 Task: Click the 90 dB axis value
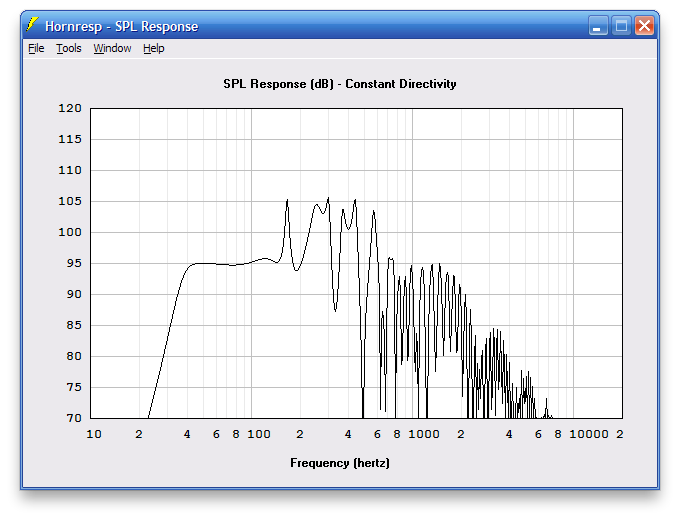(74, 294)
